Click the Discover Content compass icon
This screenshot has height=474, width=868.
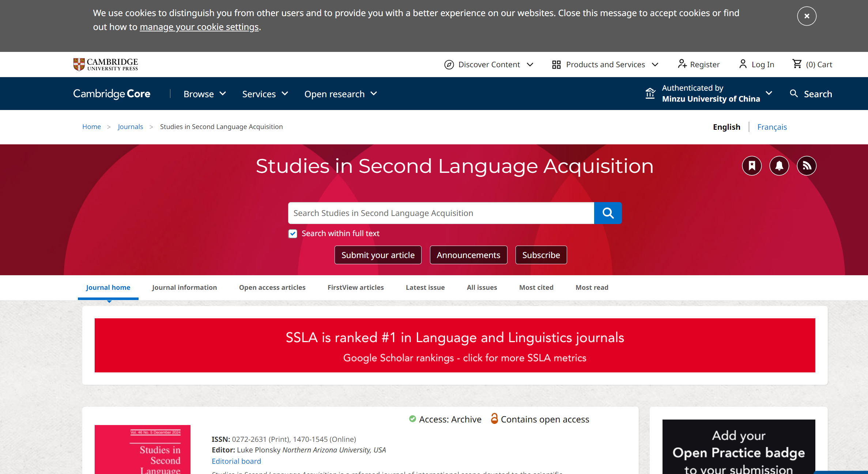click(x=449, y=65)
